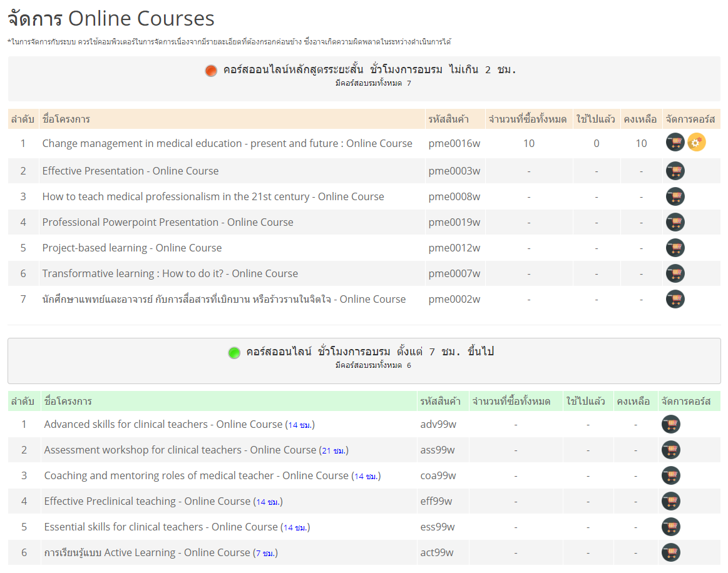Click cart icon for Assessment workshop course

pos(670,450)
